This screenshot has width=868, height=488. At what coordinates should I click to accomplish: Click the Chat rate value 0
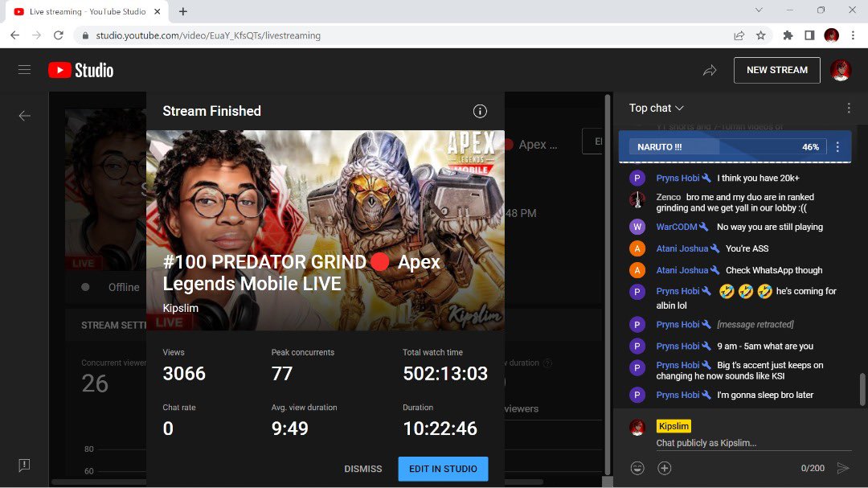(168, 429)
